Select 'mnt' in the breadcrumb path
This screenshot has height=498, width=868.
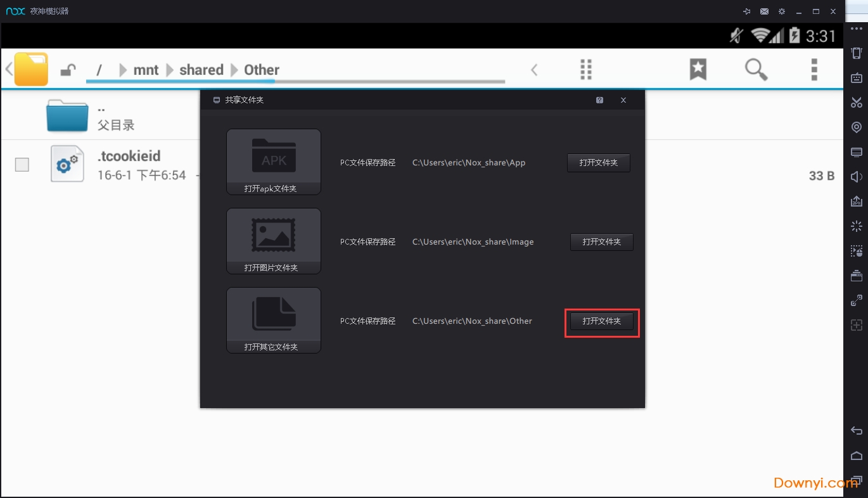146,70
